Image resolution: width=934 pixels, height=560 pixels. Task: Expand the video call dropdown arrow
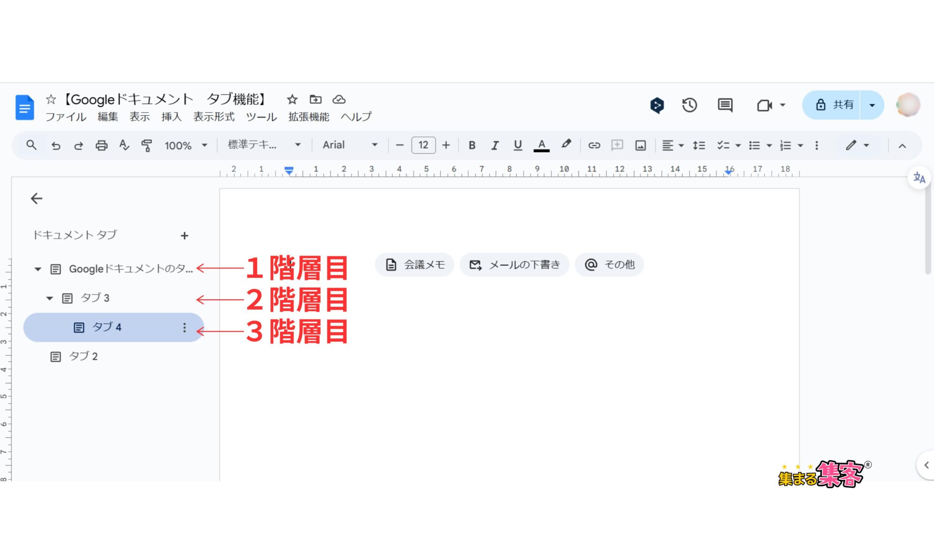pos(783,105)
